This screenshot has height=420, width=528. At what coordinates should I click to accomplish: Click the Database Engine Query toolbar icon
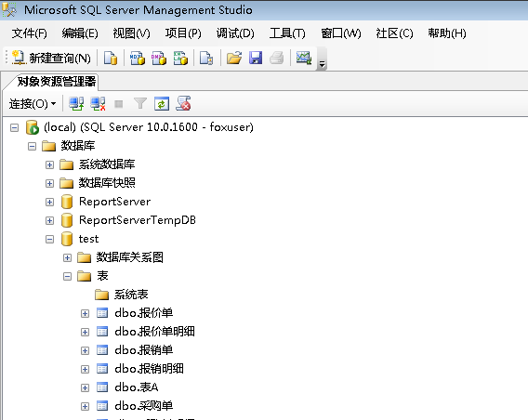click(x=111, y=58)
